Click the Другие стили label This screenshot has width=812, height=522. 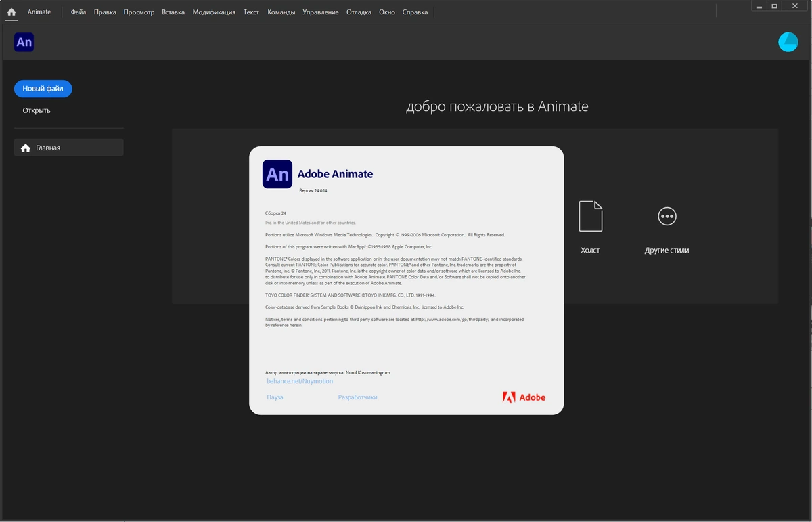(x=667, y=250)
